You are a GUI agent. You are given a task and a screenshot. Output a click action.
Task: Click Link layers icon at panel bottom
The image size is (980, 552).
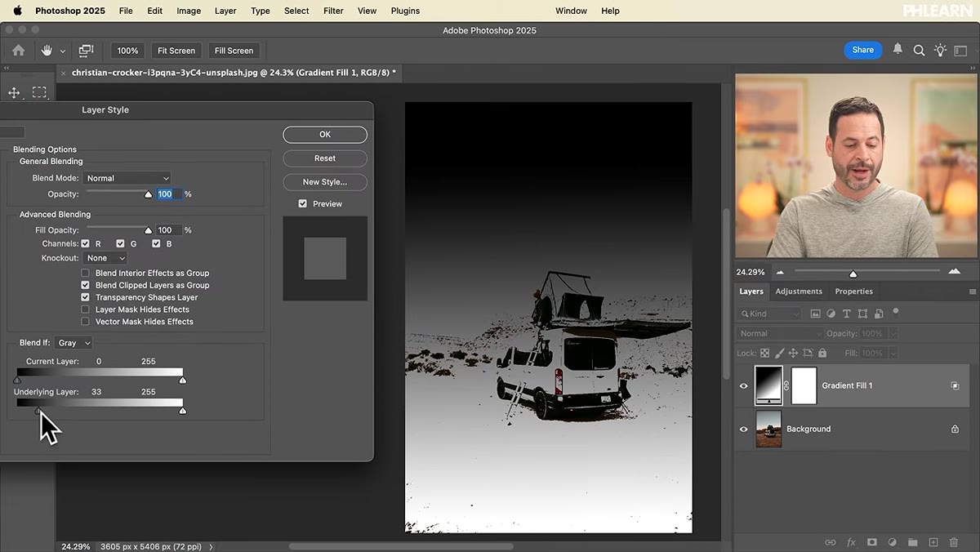[831, 542]
